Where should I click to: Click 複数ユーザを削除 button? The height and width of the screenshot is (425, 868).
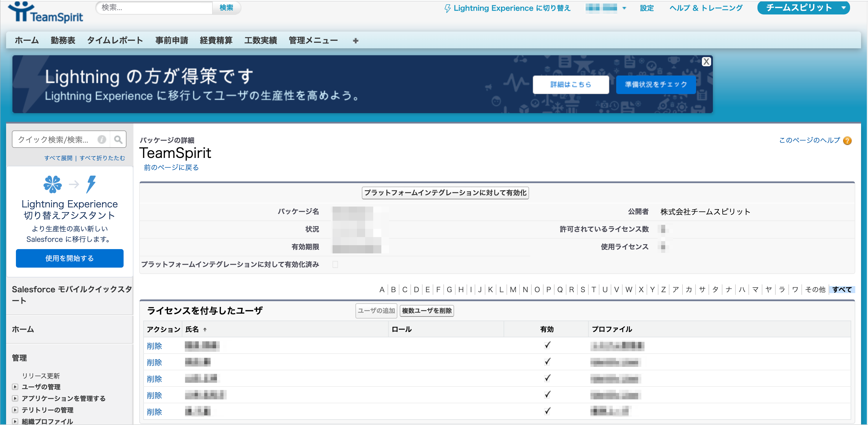click(x=427, y=310)
